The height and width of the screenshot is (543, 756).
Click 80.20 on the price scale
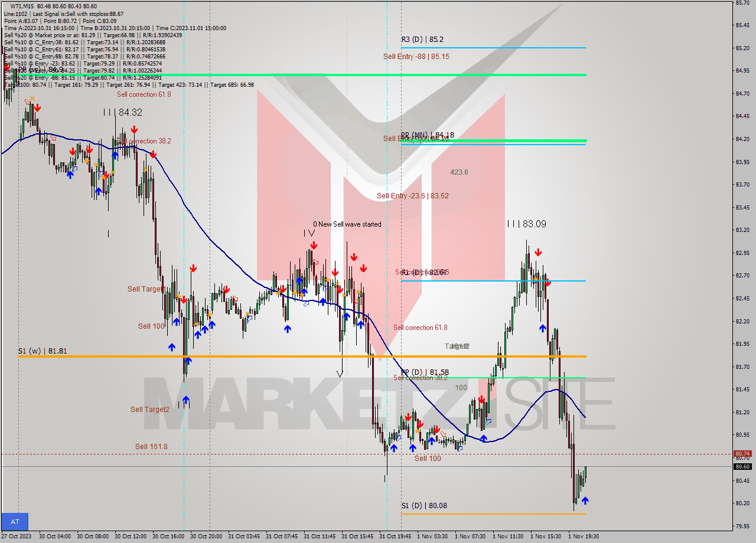tap(742, 503)
